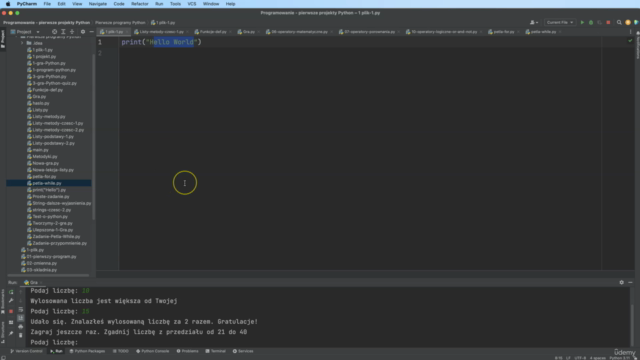The width and height of the screenshot is (640, 360).
Task: Select opened file target icon in Project panel
Action: [54, 31]
